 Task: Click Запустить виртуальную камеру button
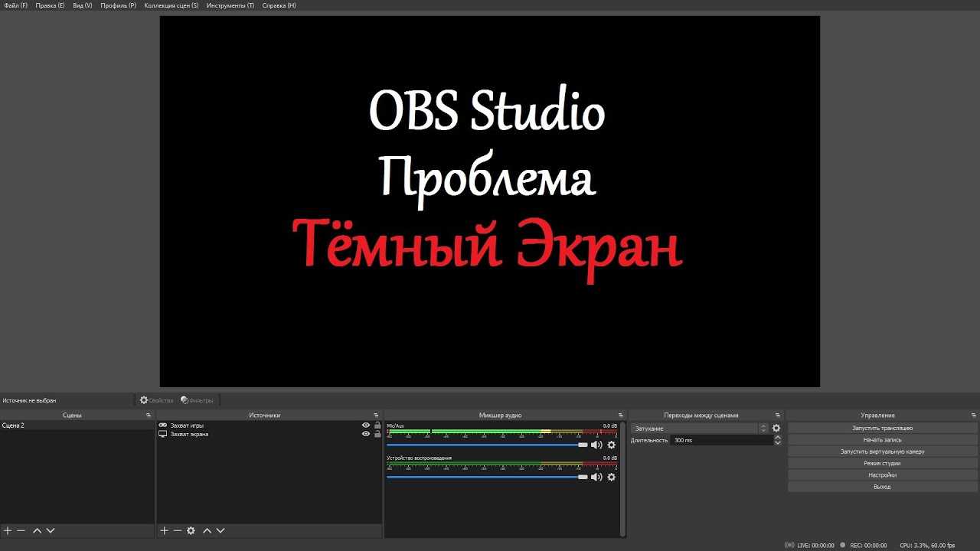click(882, 452)
